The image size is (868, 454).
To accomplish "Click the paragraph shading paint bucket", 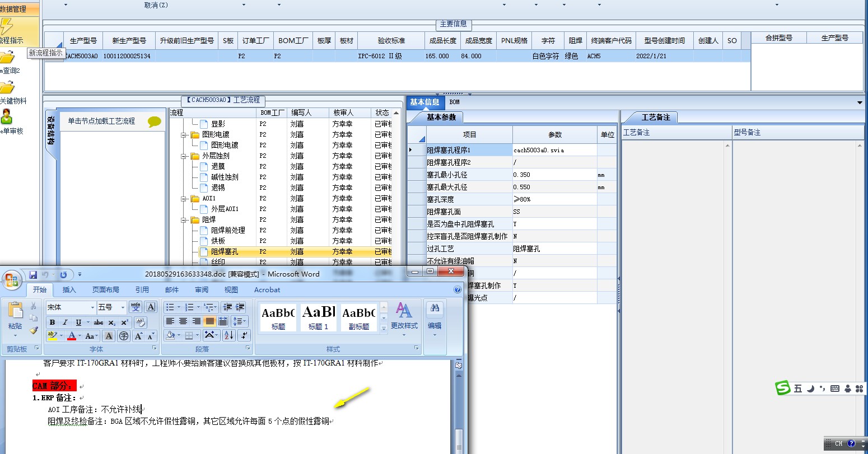I will (171, 335).
